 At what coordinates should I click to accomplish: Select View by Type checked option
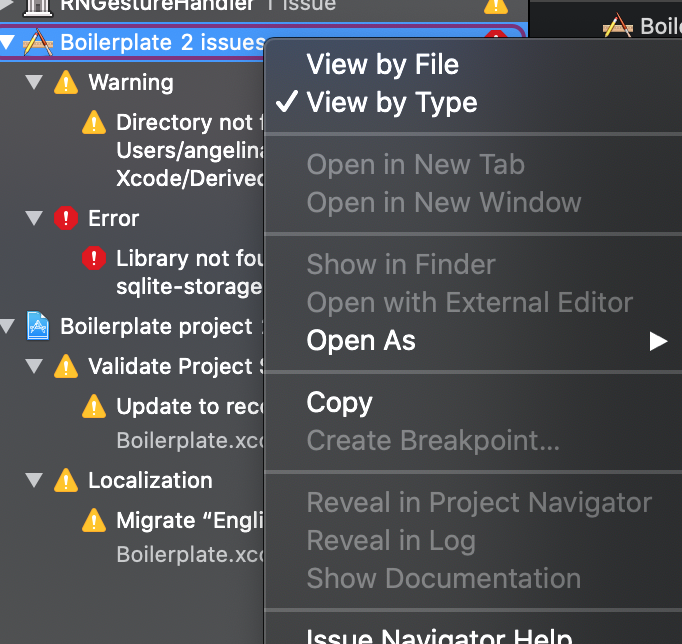391,102
